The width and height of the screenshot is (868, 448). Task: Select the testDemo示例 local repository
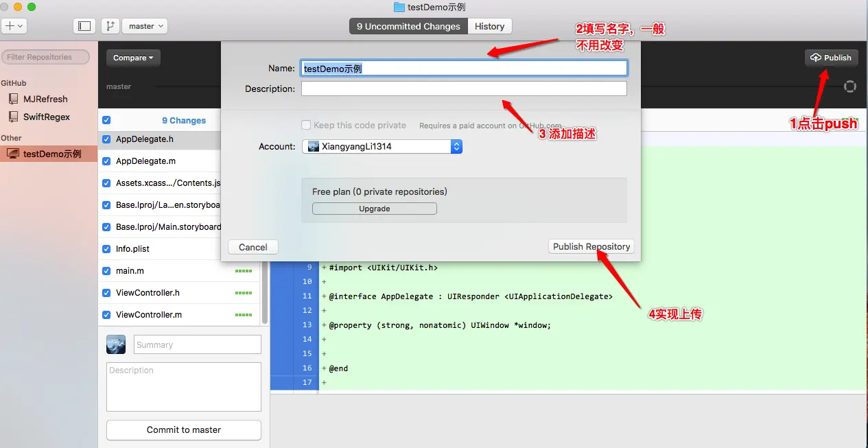[49, 154]
